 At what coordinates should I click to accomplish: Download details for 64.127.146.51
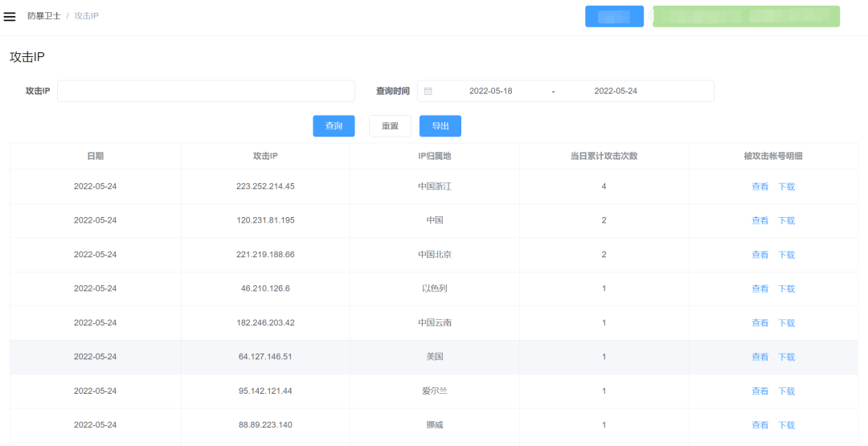click(787, 357)
